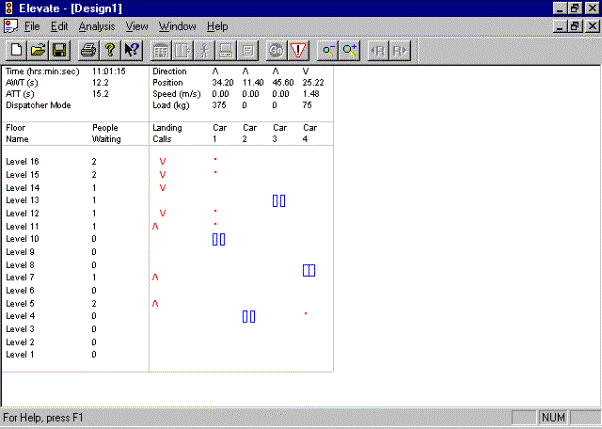Click Car 3 elevator at Level 13
Viewport: 602px width, 429px height.
click(279, 201)
